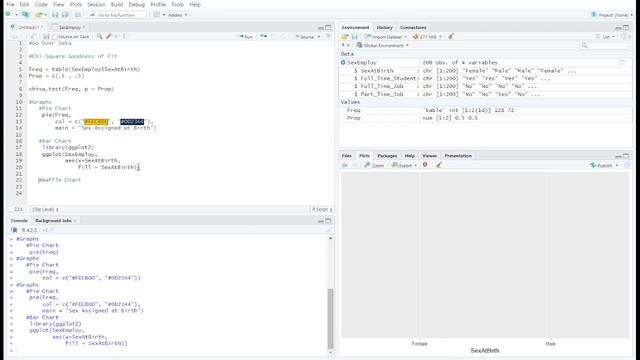640x360 pixels.
Task: Click the chisq.test line in the script
Action: pyautogui.click(x=71, y=89)
